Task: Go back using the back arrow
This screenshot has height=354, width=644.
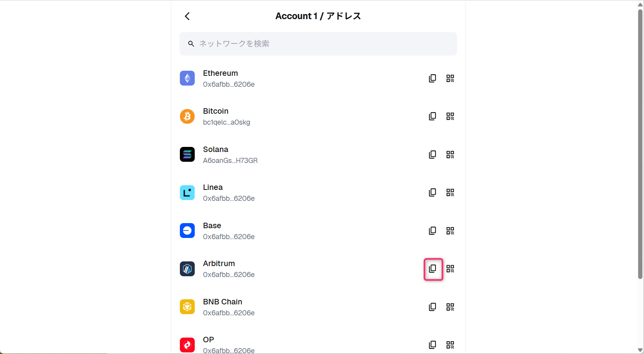Action: click(x=187, y=16)
